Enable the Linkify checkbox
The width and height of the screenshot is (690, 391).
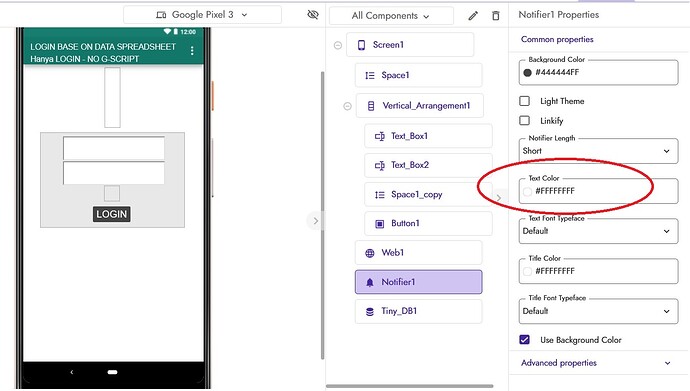[524, 121]
